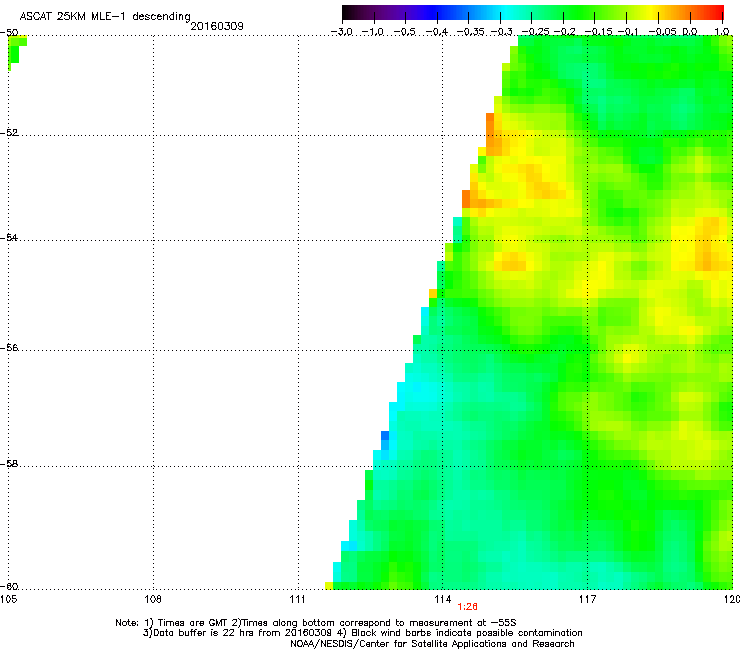Select the date 20160309 under the plot title
The width and height of the screenshot is (740, 650).
pos(217,26)
